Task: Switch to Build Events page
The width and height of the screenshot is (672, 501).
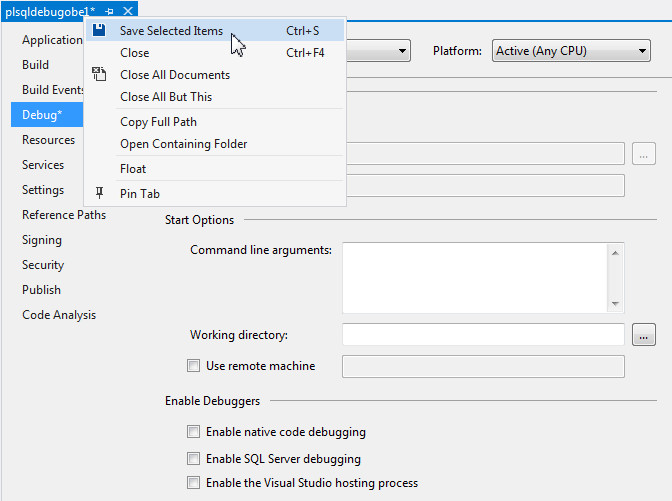Action: (x=53, y=90)
